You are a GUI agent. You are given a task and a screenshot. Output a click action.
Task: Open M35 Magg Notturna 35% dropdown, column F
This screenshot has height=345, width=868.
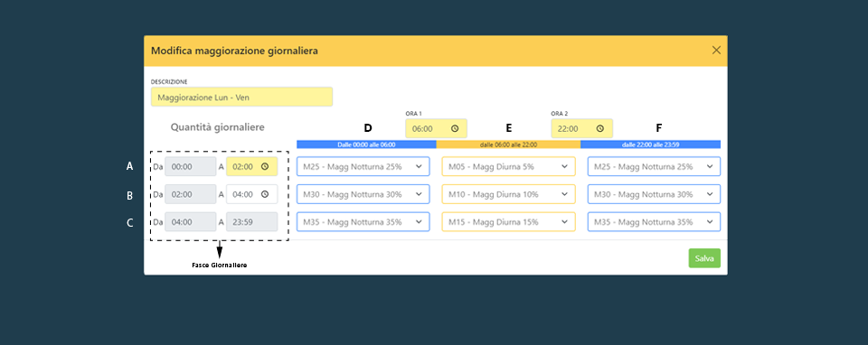pyautogui.click(x=654, y=221)
